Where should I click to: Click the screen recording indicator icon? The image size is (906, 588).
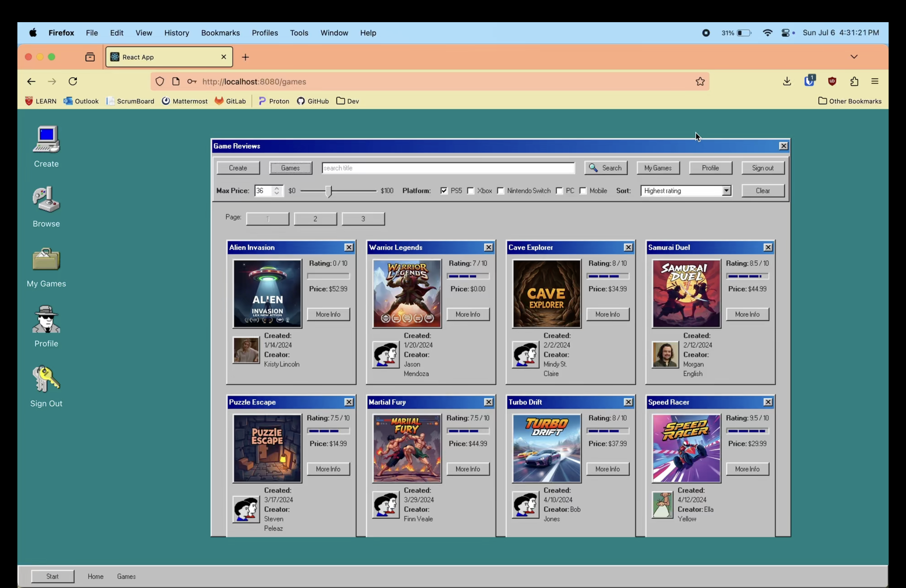[x=706, y=33]
